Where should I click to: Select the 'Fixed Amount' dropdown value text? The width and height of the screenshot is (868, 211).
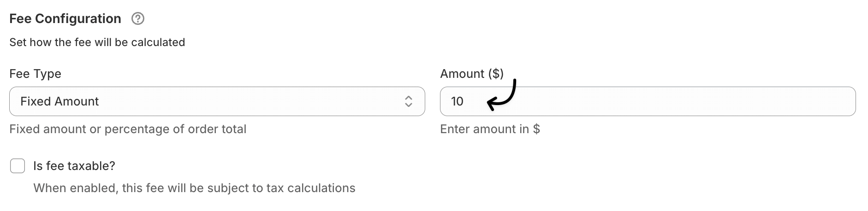[59, 101]
